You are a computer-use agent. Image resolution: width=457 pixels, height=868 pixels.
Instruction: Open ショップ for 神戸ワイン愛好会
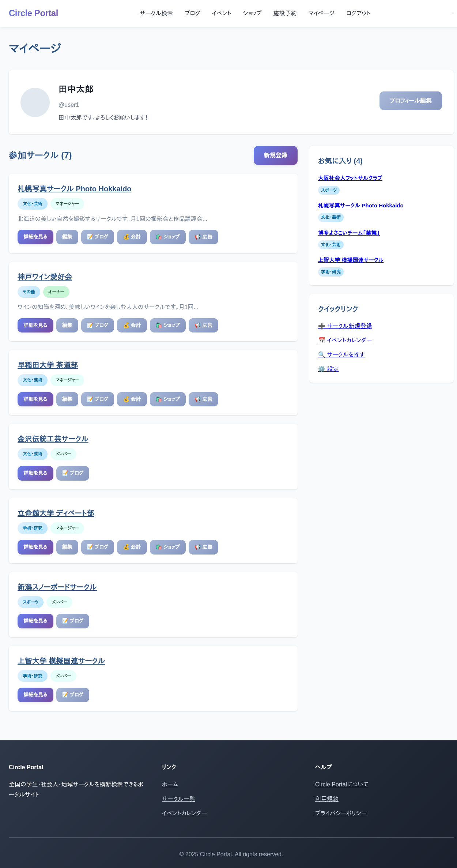168,326
